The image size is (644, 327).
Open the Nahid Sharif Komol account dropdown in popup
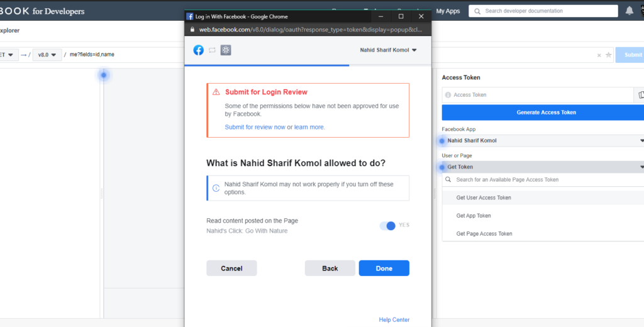click(x=388, y=50)
